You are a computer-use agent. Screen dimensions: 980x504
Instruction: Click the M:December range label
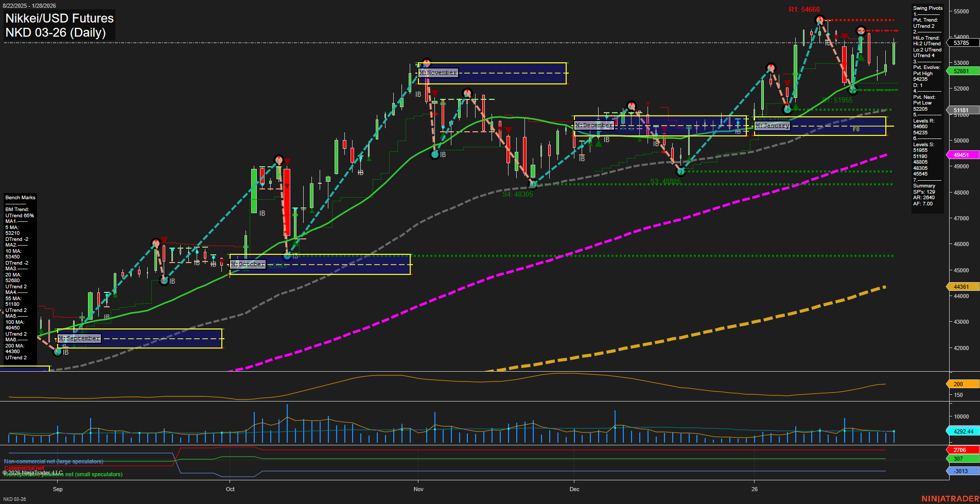click(594, 124)
